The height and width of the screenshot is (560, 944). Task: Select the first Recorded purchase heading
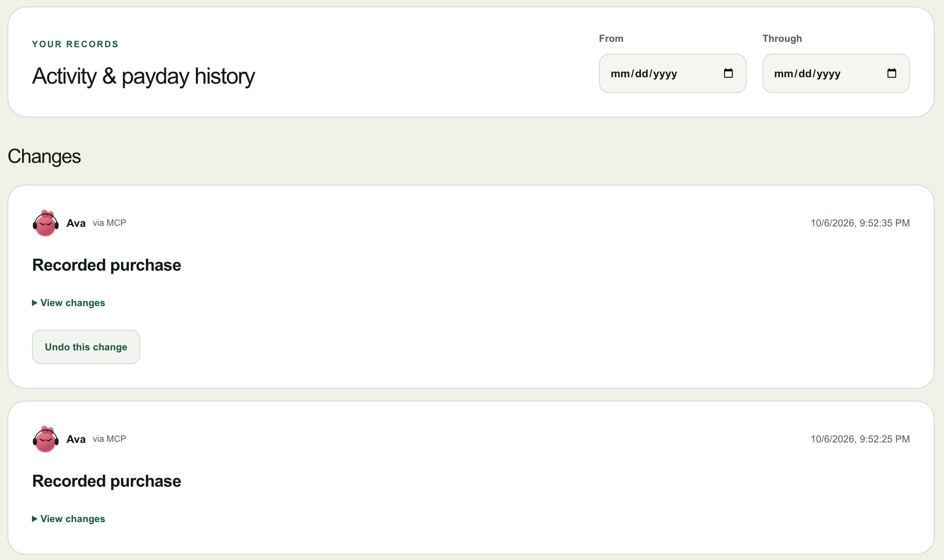pyautogui.click(x=106, y=265)
